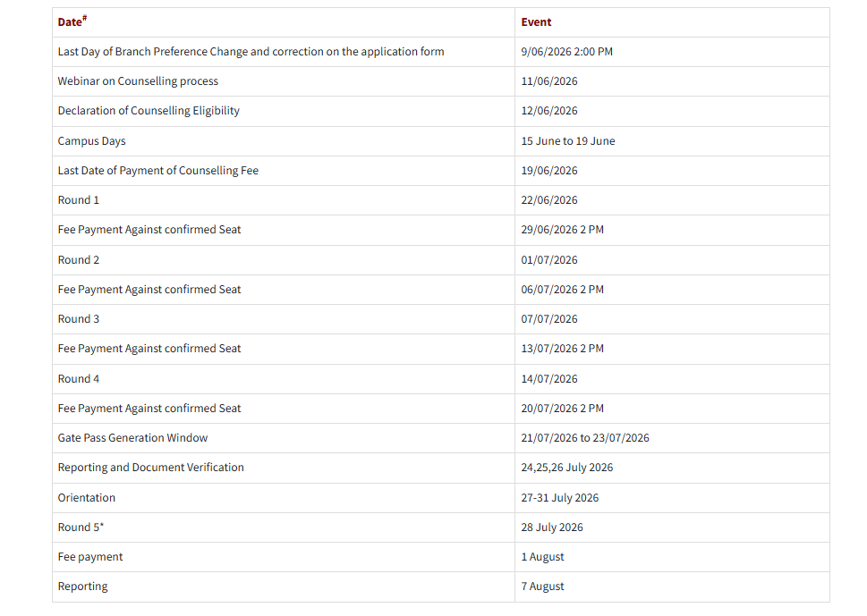Select the Round 5* row label
This screenshot has height=616, width=867.
coord(81,527)
